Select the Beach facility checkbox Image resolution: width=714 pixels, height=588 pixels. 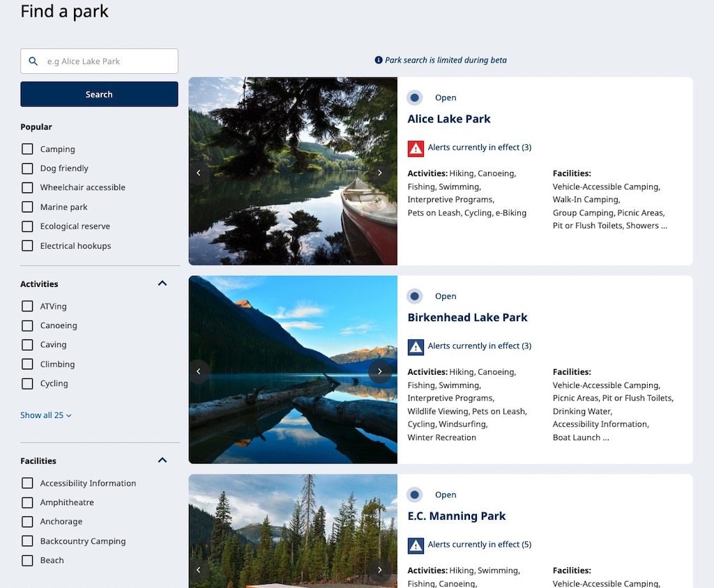coord(27,560)
